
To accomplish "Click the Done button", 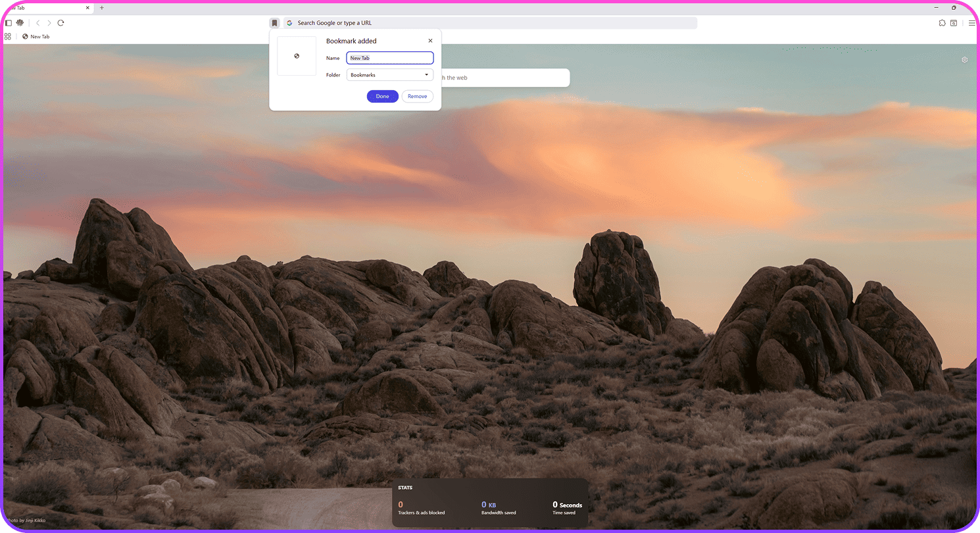I will pos(382,96).
